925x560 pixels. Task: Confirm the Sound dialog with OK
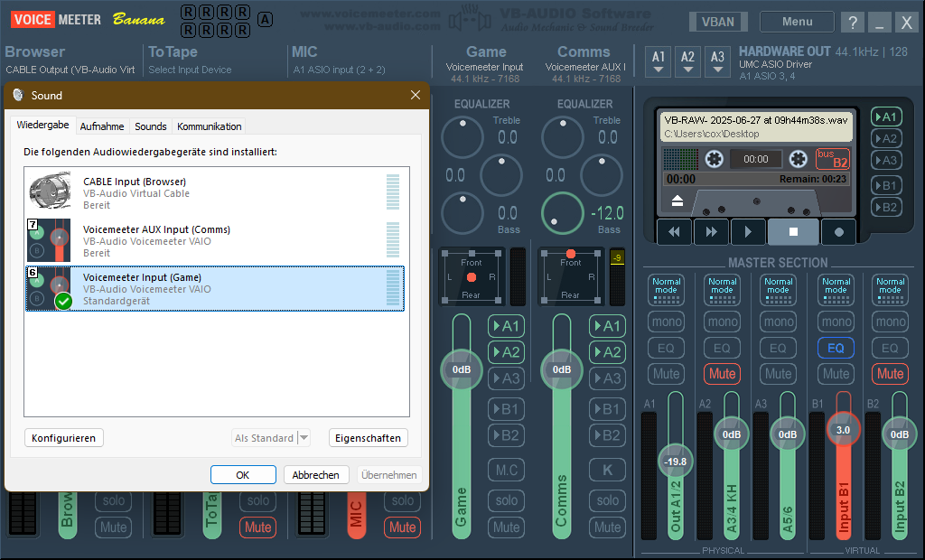(243, 474)
